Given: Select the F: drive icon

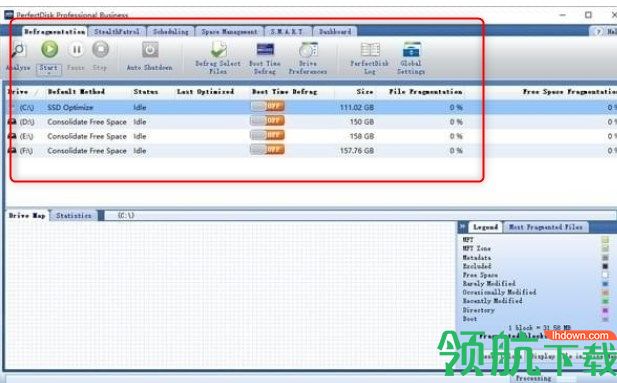Looking at the screenshot, I should pyautogui.click(x=12, y=150).
